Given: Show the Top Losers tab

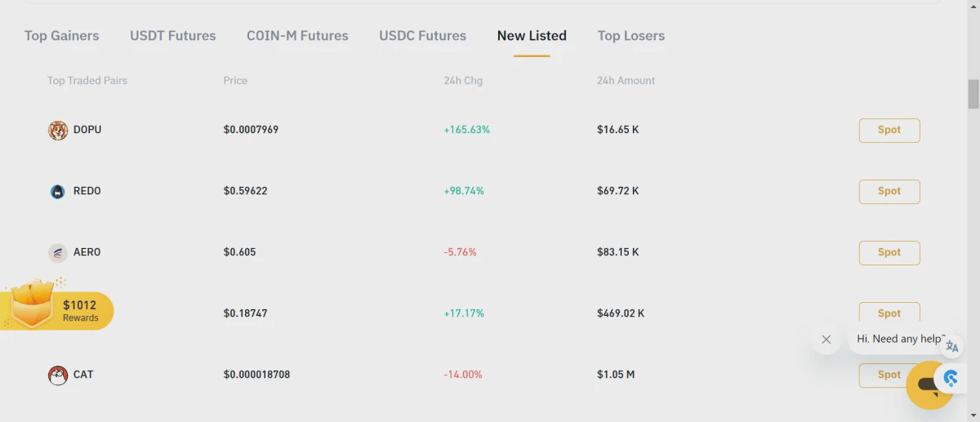Looking at the screenshot, I should tap(630, 36).
